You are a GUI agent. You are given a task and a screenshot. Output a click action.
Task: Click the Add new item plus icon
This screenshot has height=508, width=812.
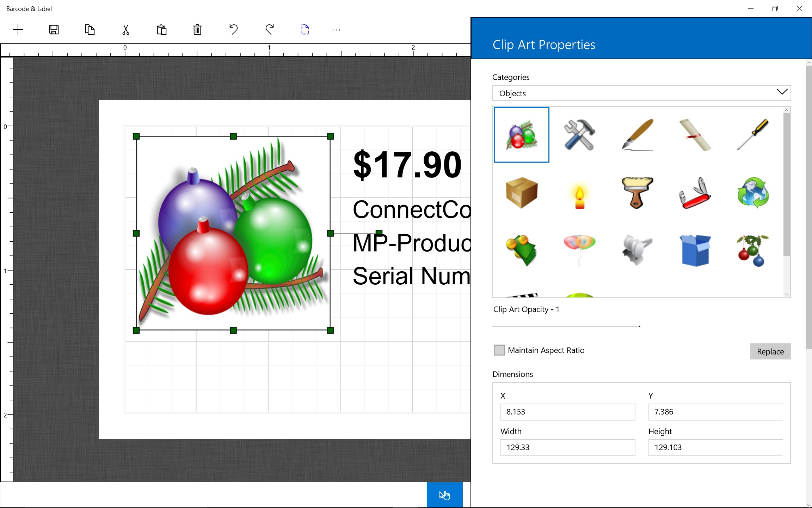[x=18, y=30]
